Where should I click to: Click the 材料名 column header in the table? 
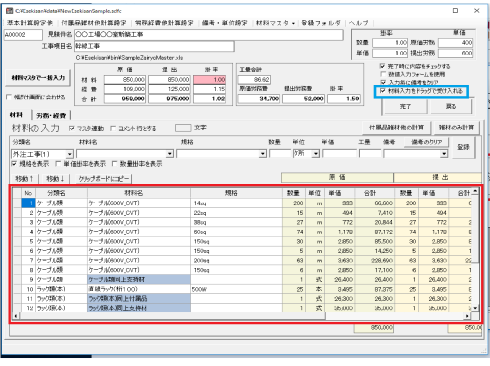(x=139, y=193)
